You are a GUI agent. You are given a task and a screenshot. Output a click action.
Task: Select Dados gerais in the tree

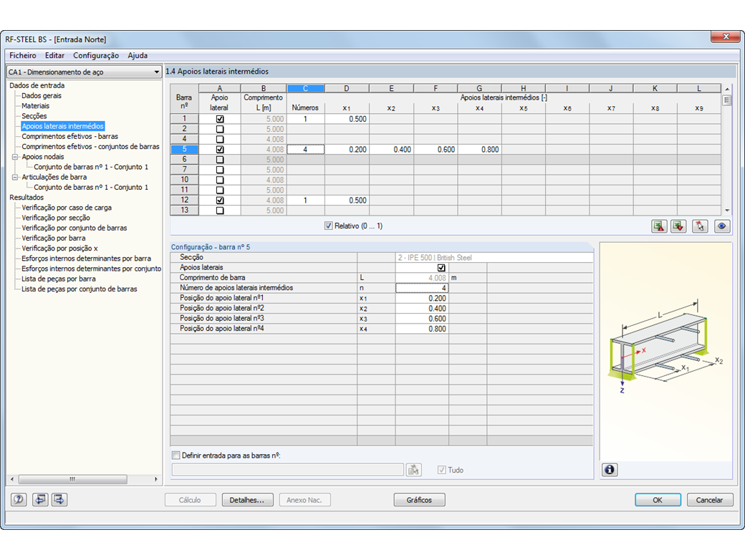[42, 96]
